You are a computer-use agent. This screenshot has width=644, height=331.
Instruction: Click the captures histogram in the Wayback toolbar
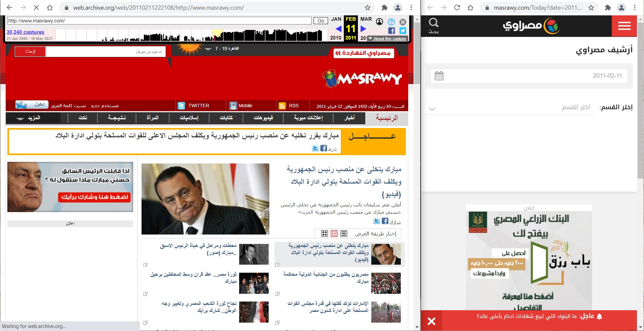point(191,35)
